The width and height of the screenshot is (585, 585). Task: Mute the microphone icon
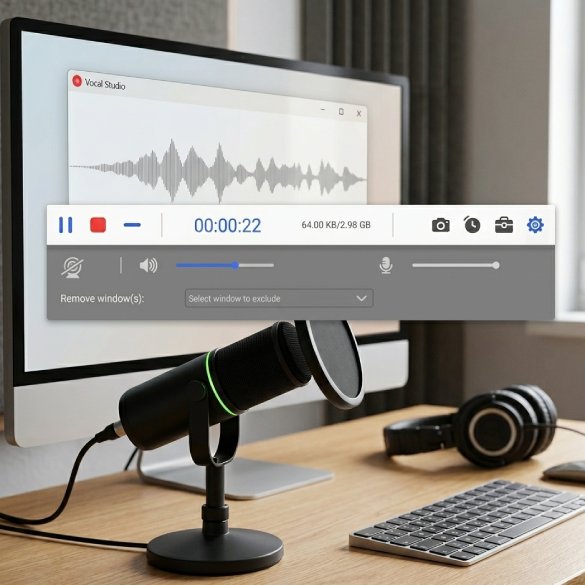(386, 266)
